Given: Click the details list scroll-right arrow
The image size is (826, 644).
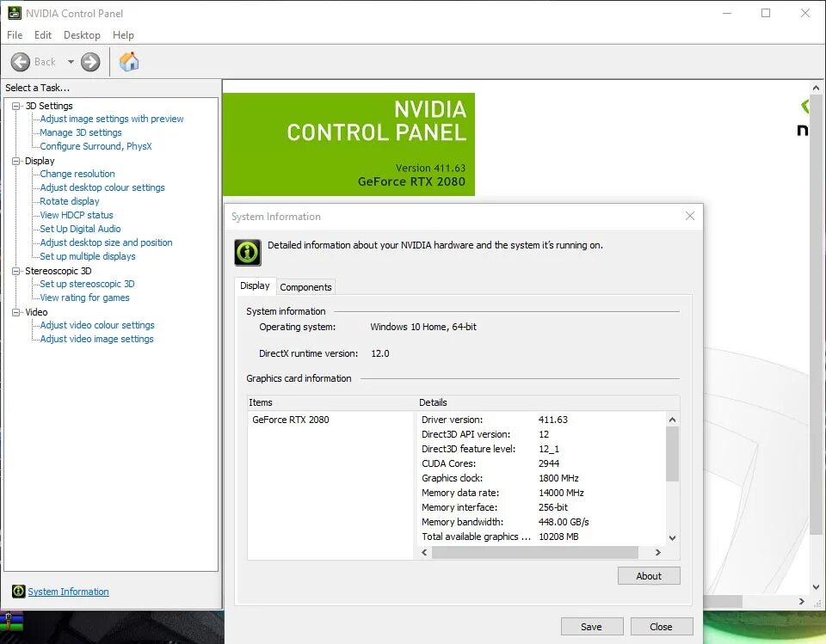Looking at the screenshot, I should click(658, 552).
